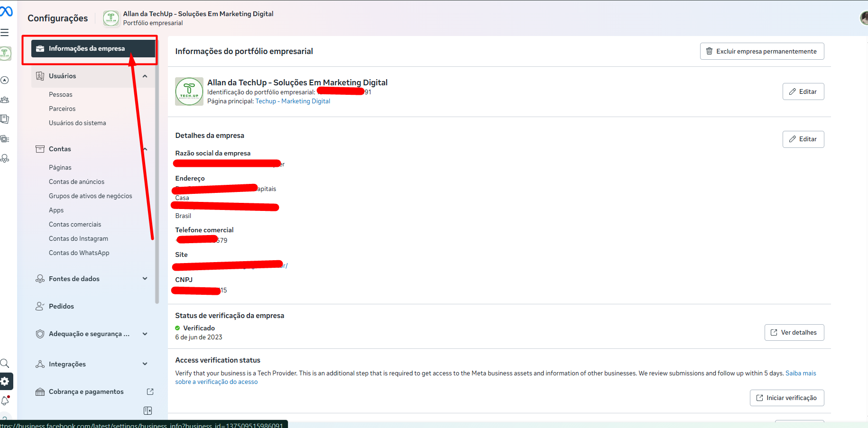Click the Adequação e segurança shield icon

pyautogui.click(x=40, y=334)
